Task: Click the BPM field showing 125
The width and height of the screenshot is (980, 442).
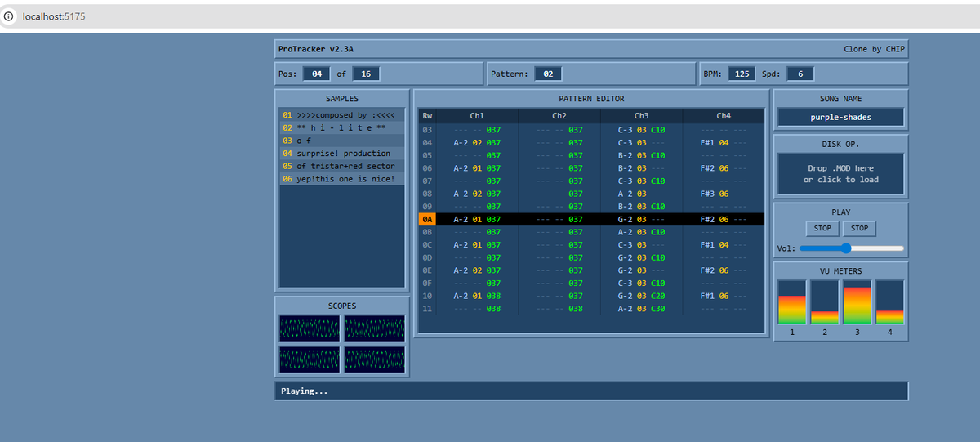Action: [x=741, y=74]
